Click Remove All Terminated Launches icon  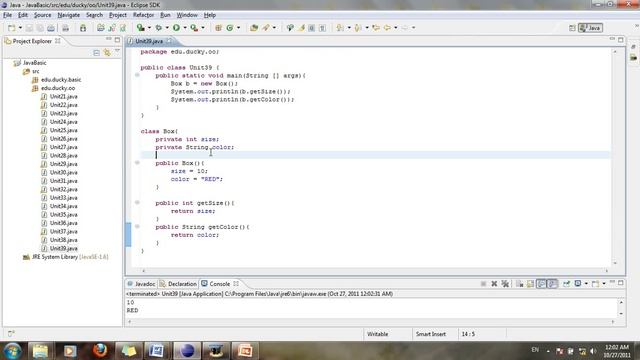pyautogui.click(x=505, y=284)
